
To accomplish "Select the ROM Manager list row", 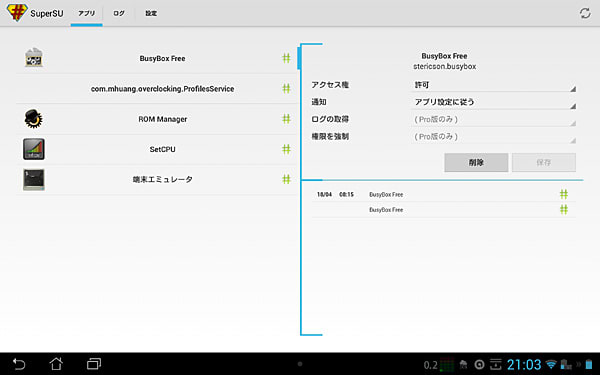I will coord(157,119).
